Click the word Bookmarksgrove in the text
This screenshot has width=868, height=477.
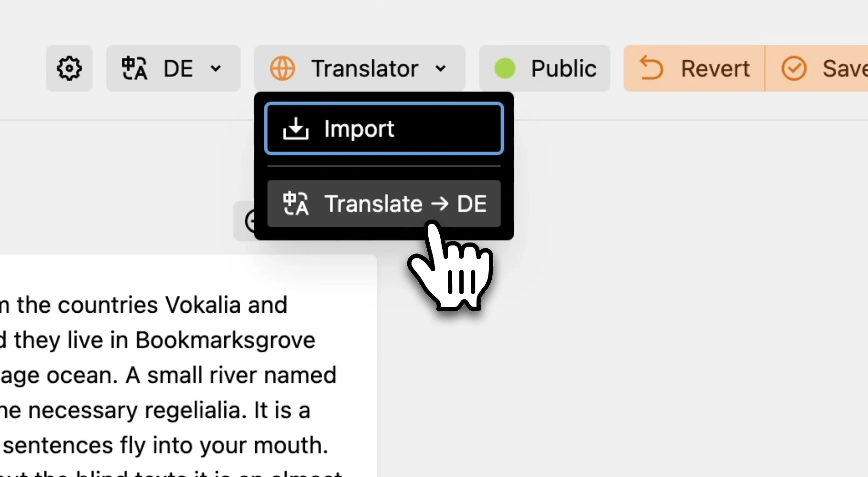tap(225, 339)
